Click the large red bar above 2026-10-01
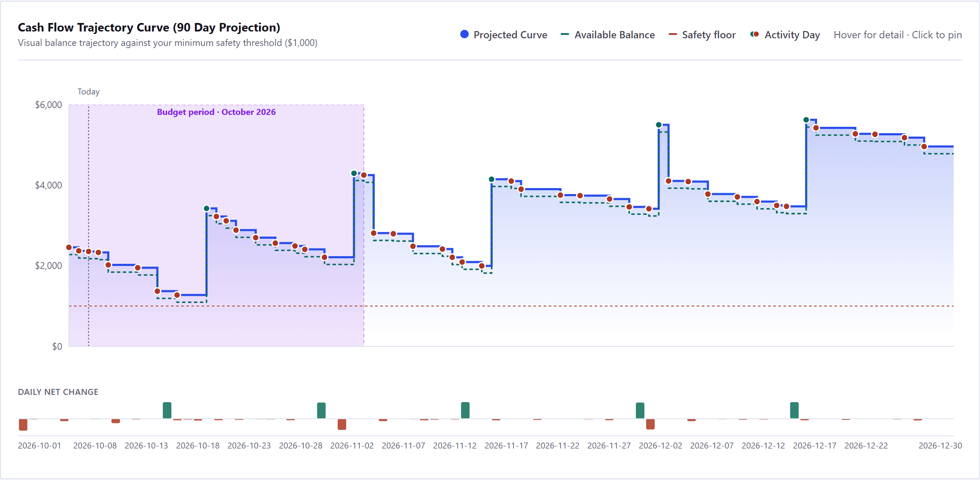 point(23,425)
